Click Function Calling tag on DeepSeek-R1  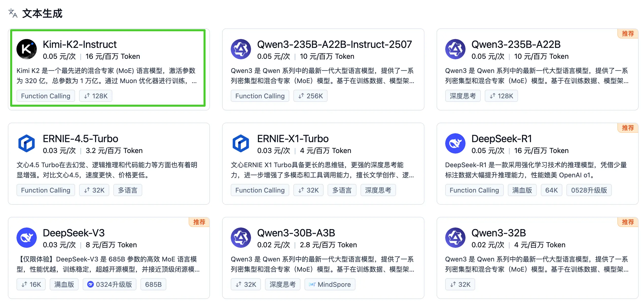tap(474, 190)
